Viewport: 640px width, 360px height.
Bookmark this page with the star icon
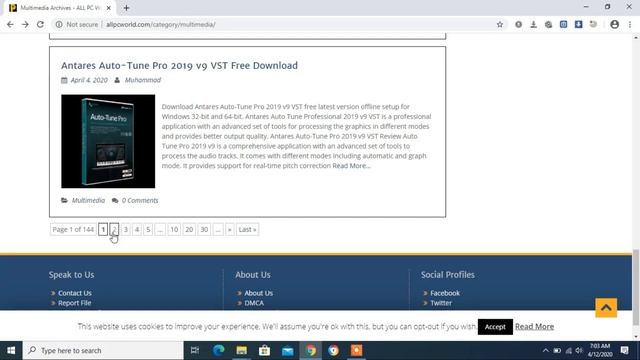pyautogui.click(x=500, y=24)
